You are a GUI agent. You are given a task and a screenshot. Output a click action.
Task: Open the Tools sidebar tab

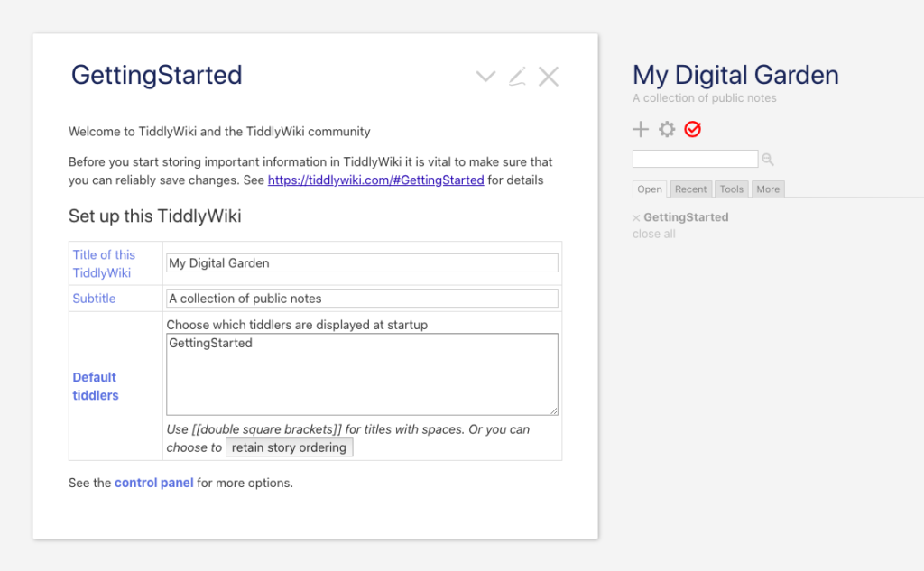pos(732,189)
